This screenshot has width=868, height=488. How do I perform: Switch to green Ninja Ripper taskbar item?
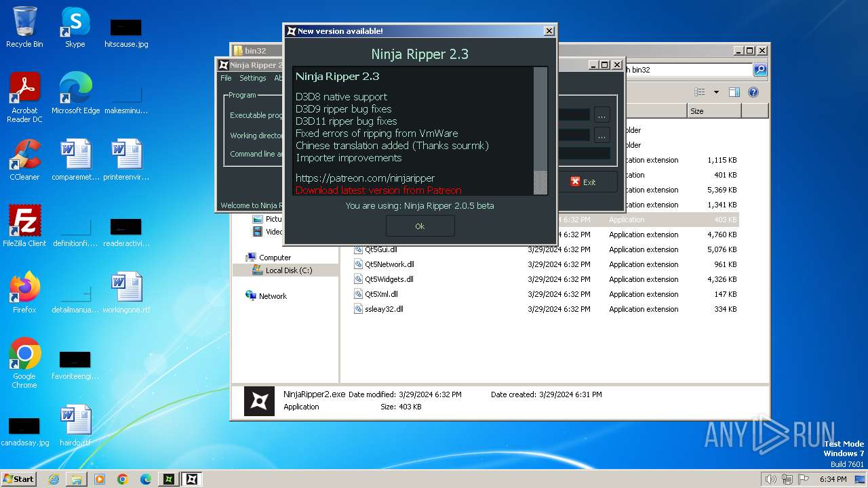[169, 479]
